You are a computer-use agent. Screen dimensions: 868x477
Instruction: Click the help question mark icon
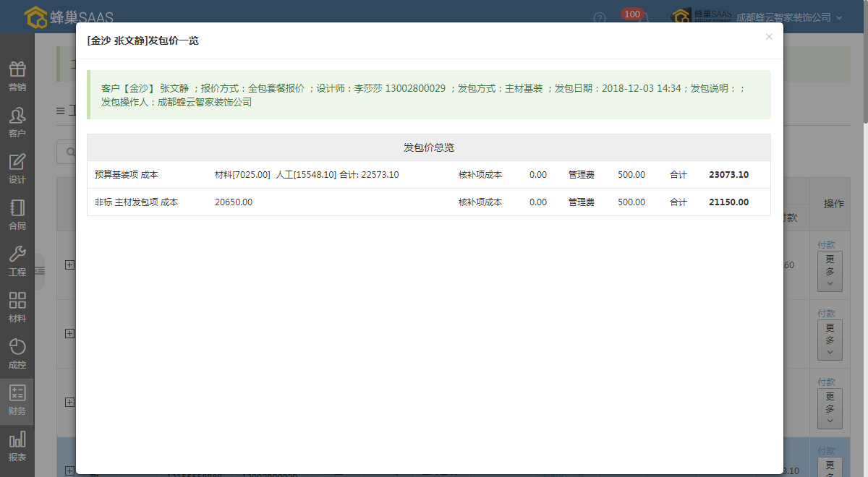click(x=600, y=18)
